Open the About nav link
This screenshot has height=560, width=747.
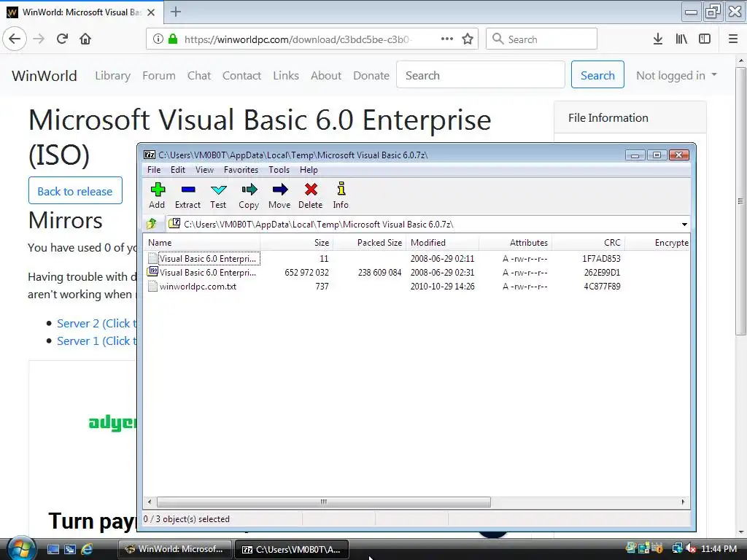point(326,75)
